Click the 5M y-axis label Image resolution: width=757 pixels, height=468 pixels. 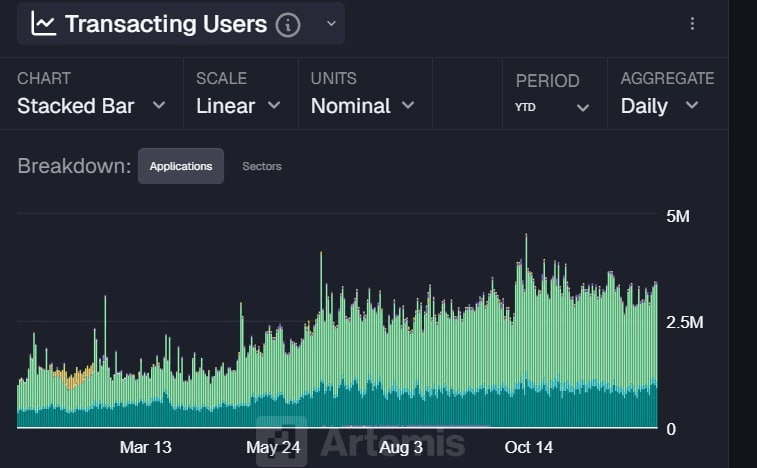click(x=678, y=216)
